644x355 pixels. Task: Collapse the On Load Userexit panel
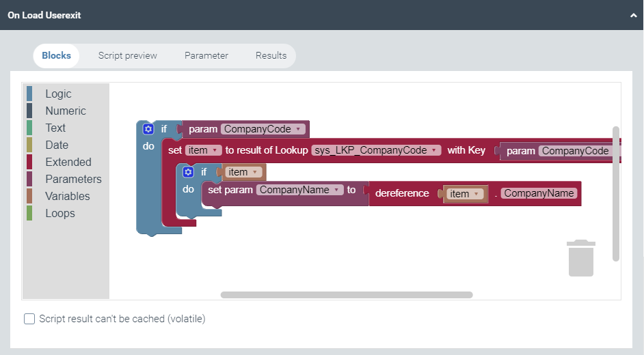633,15
